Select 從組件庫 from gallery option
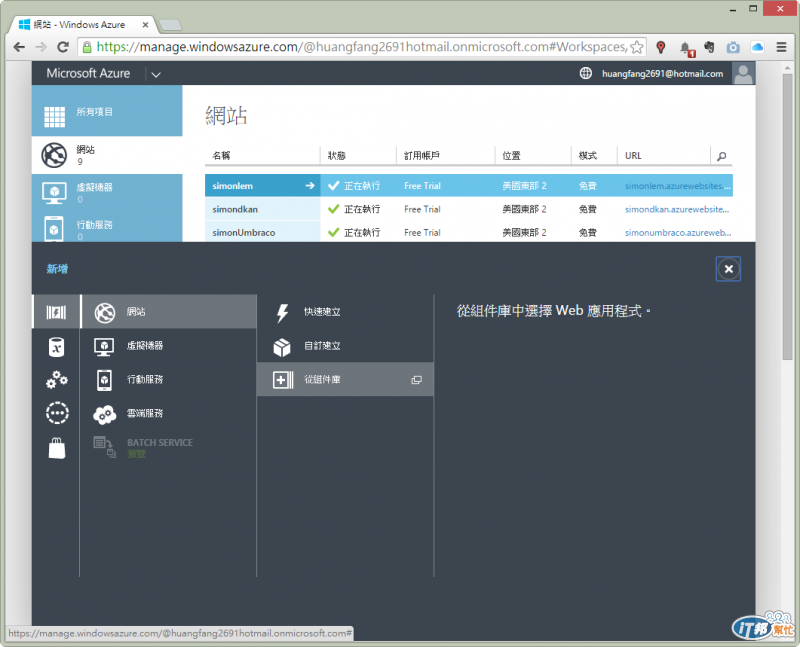 tap(345, 380)
